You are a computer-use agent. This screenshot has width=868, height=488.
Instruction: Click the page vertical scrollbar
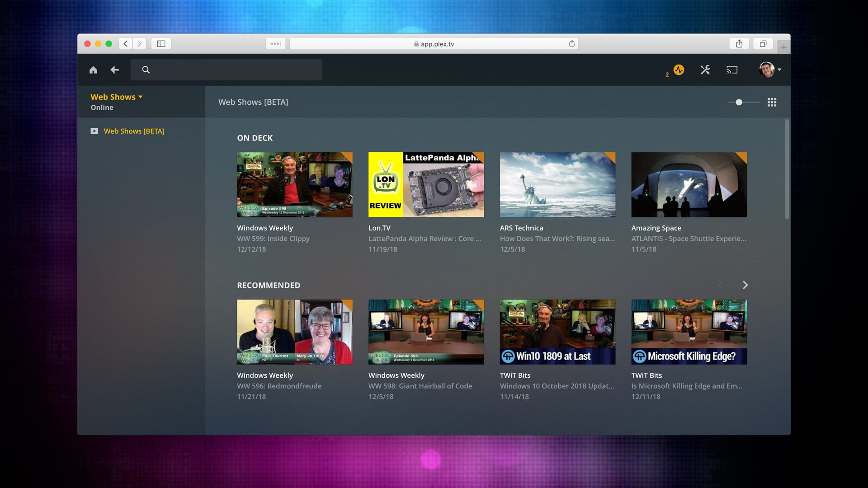(787, 169)
